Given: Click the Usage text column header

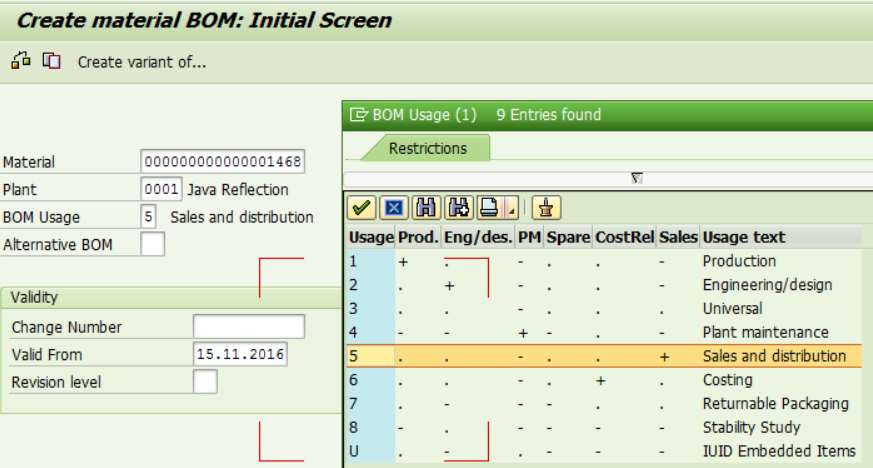Looking at the screenshot, I should [781, 238].
